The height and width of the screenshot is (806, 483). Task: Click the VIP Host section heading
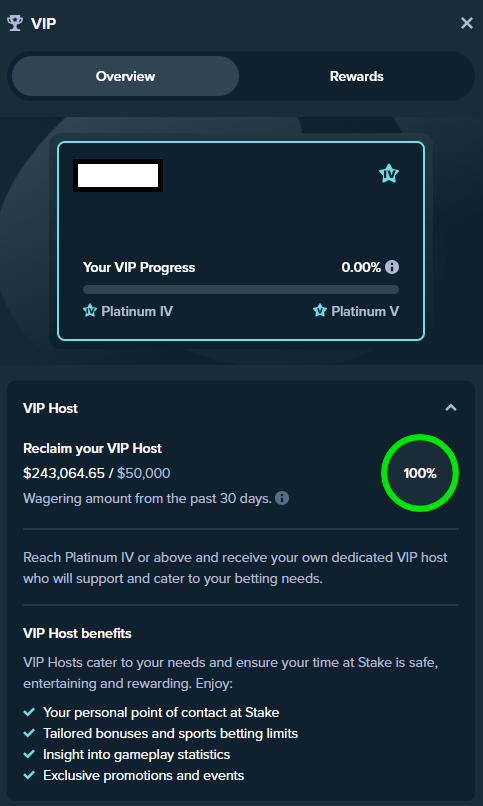point(50,408)
